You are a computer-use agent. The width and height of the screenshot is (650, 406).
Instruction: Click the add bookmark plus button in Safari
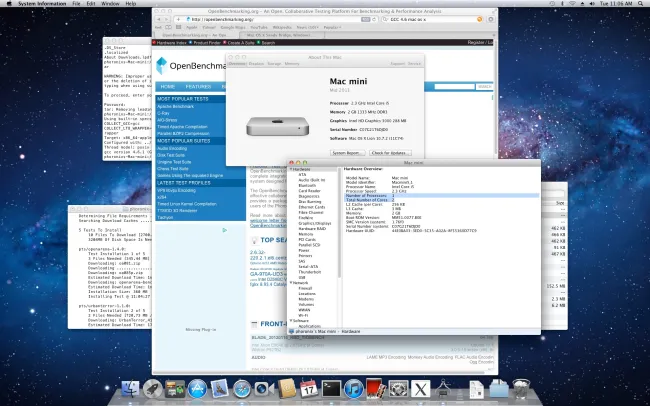(178, 19)
